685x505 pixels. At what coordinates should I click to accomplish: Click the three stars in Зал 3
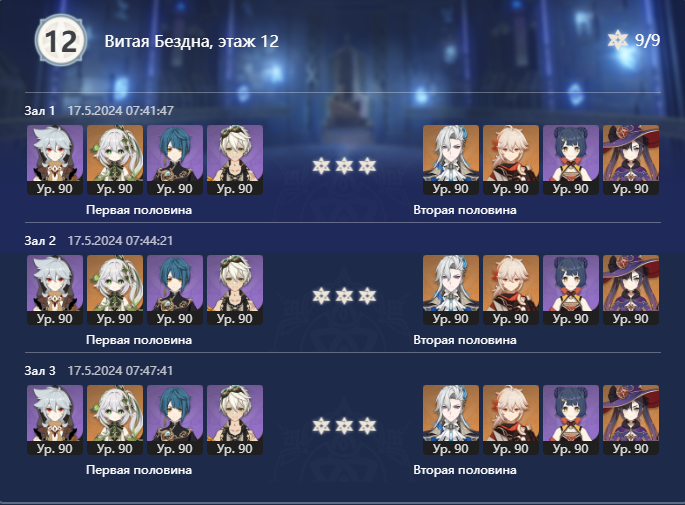click(344, 425)
